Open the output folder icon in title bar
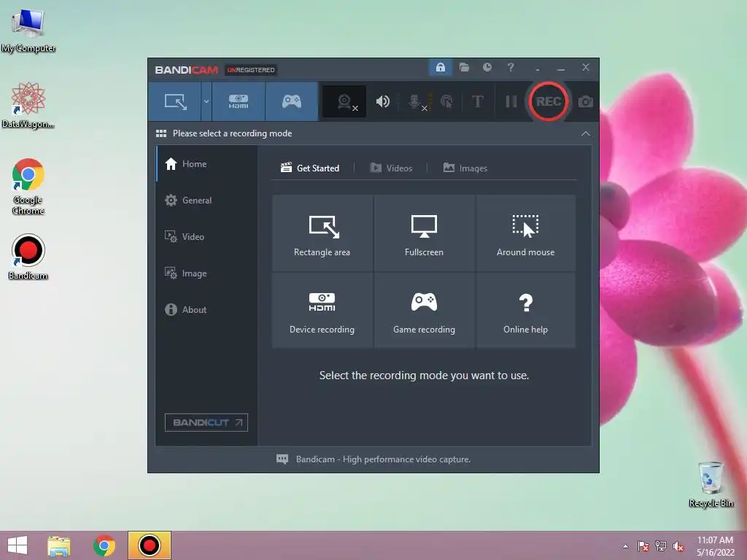This screenshot has height=560, width=747. pos(464,68)
